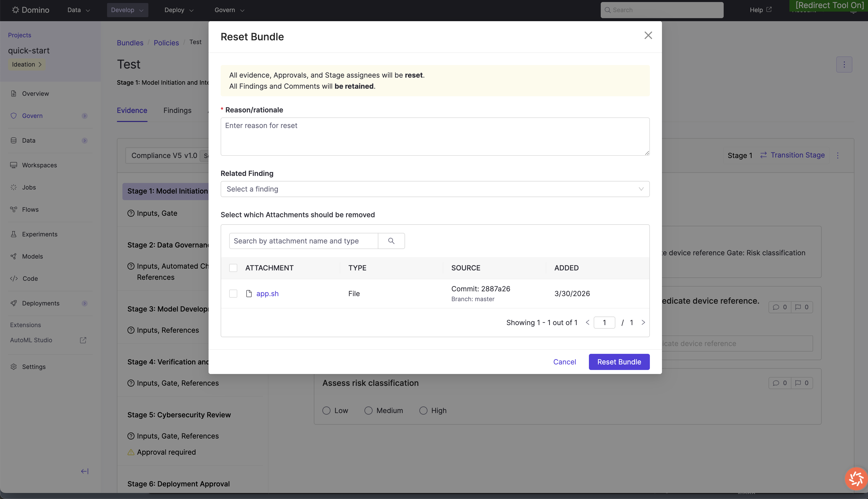Click the Domino assistant bubble icon
The width and height of the screenshot is (868, 499).
pyautogui.click(x=856, y=478)
